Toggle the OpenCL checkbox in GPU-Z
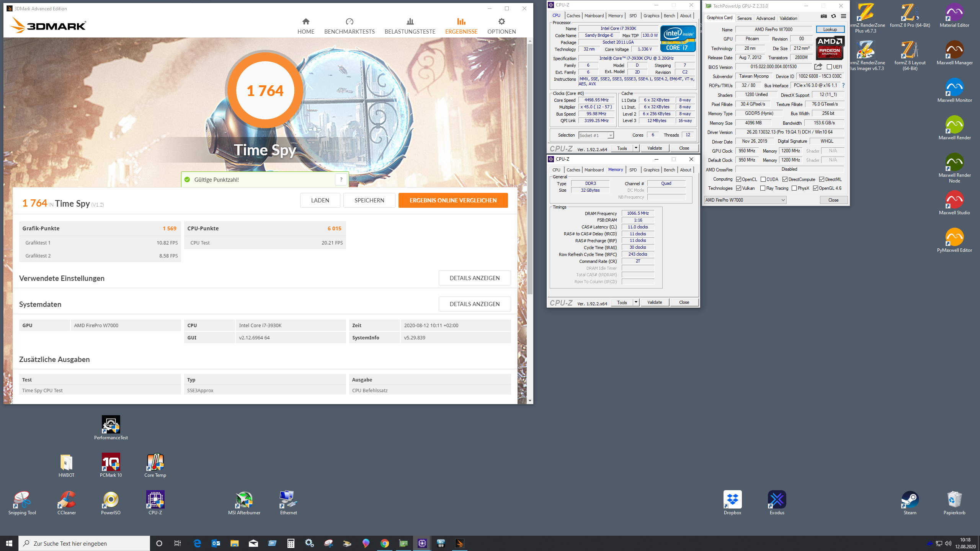Screen dimensions: 980x551 (738, 179)
